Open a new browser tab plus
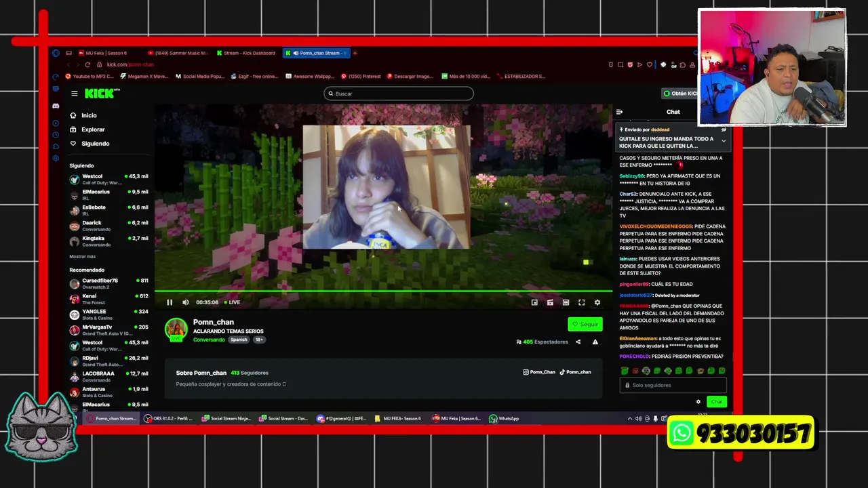 pos(355,53)
